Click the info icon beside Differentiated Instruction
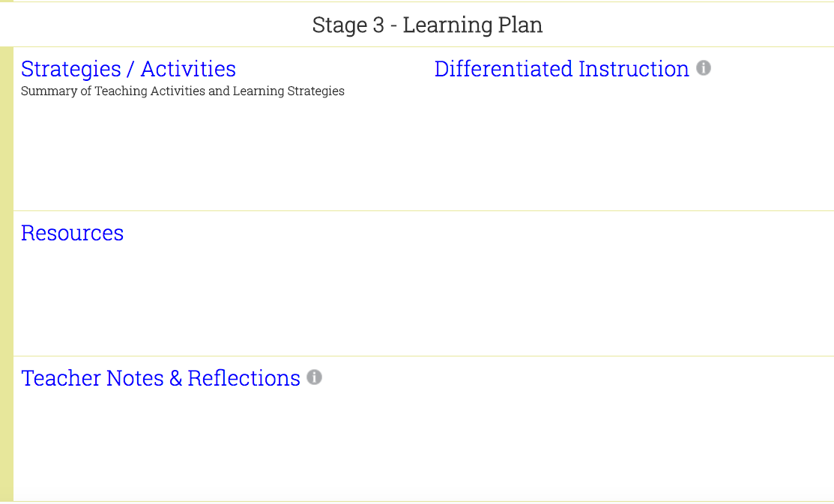The image size is (834, 504). coord(704,68)
